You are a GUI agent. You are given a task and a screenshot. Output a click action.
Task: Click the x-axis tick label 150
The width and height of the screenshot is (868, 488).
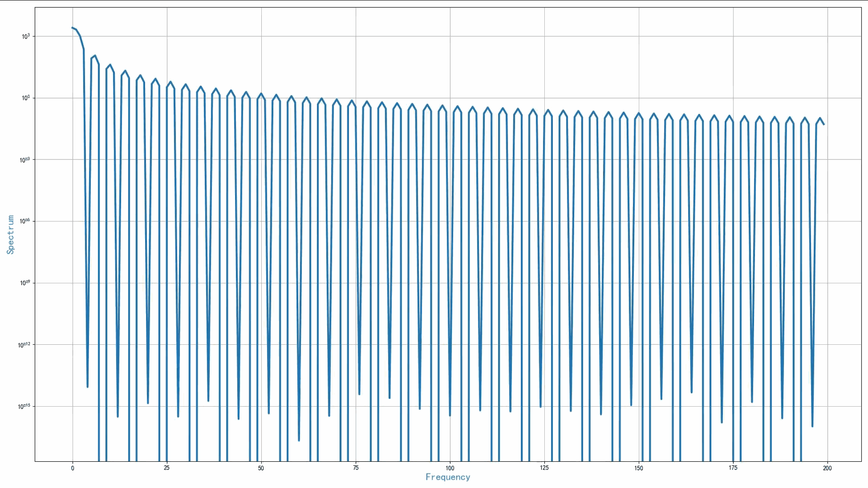point(638,468)
